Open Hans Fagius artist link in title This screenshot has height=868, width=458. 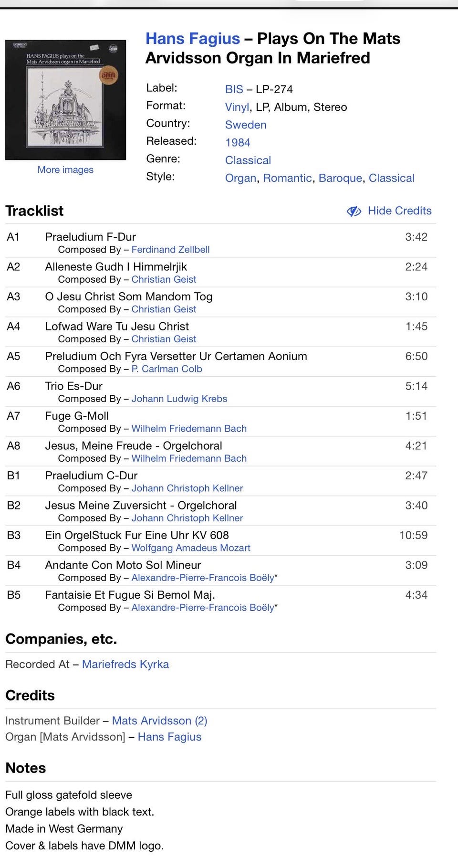pyautogui.click(x=193, y=38)
